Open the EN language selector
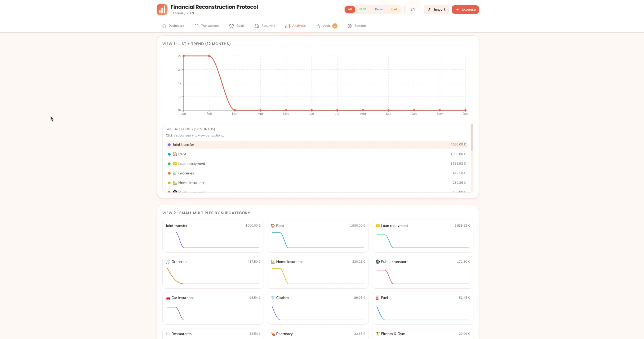Viewport: 644px width, 339px height. click(413, 10)
